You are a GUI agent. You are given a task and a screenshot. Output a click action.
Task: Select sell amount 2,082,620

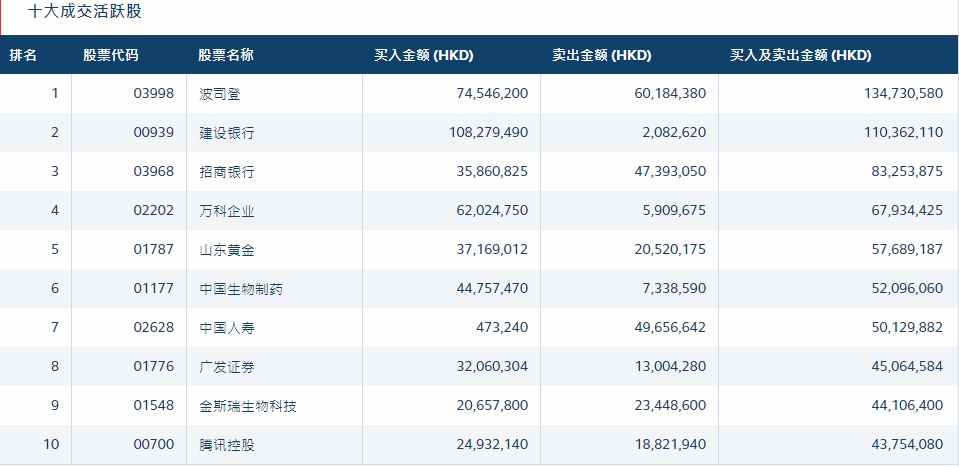click(674, 133)
